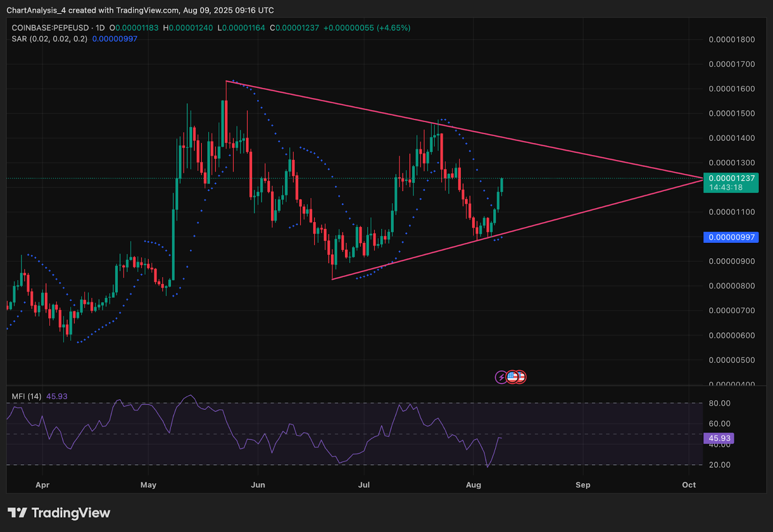Select the upper pink descending trendline
This screenshot has width=773, height=532.
click(464, 130)
